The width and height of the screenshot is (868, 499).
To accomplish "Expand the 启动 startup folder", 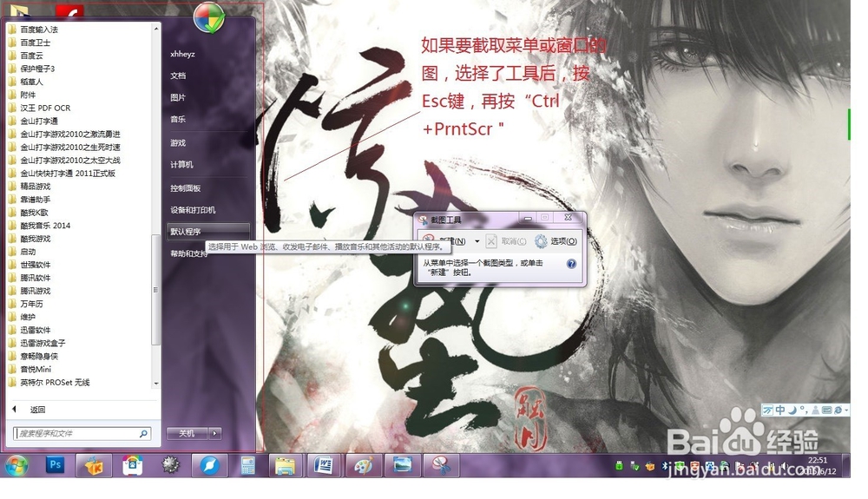I will (28, 251).
